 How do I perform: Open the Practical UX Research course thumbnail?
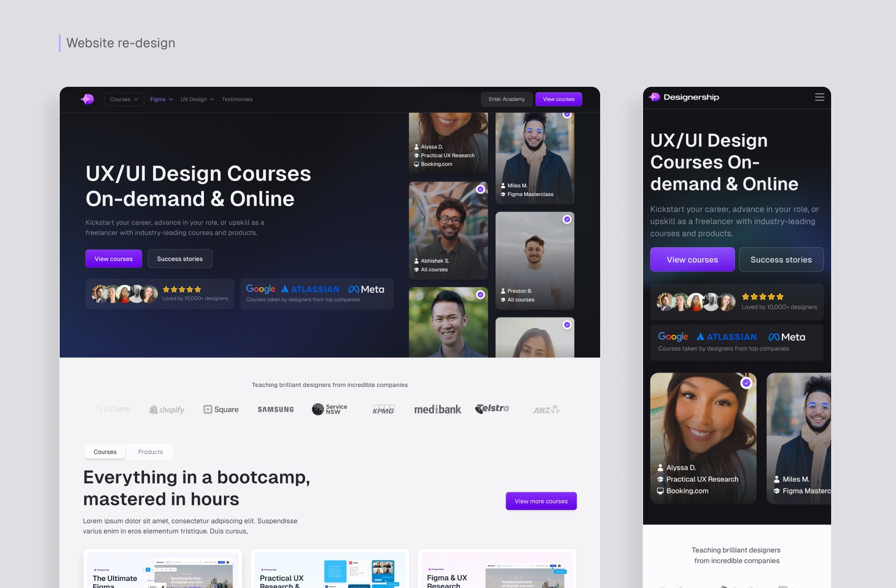tap(329, 572)
